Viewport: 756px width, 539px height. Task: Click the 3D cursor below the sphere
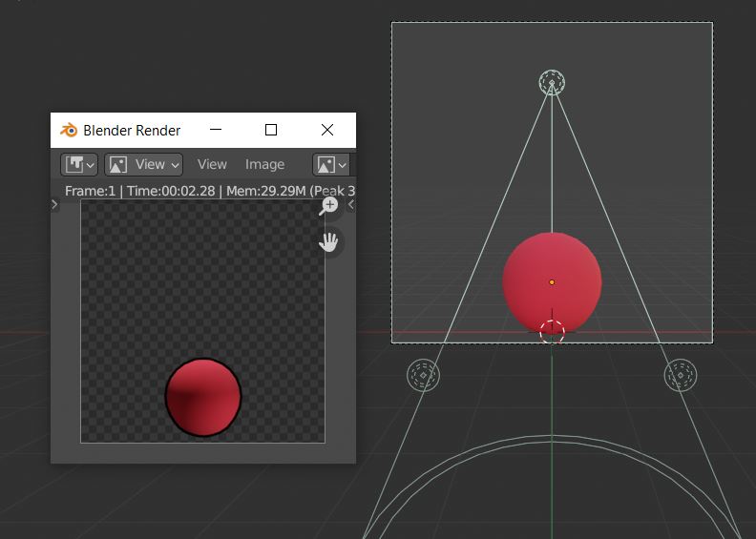point(552,331)
